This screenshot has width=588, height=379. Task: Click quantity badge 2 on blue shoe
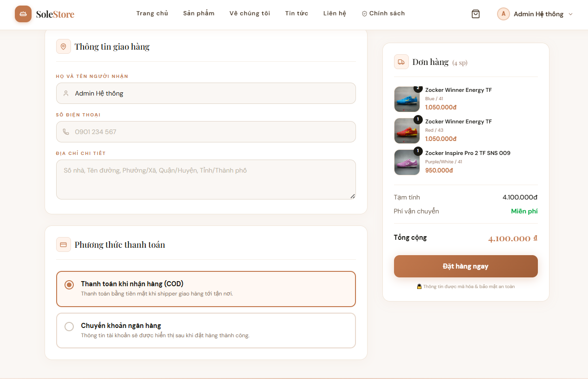[x=418, y=88]
